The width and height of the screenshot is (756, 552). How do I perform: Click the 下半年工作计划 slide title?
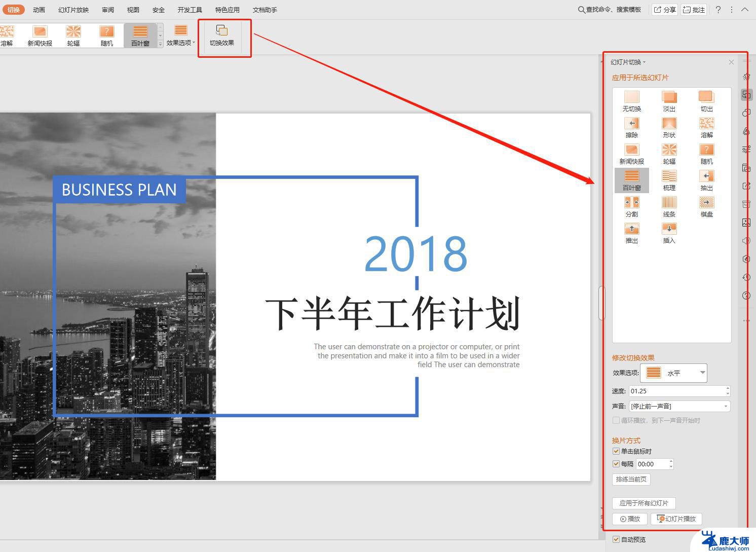click(x=393, y=314)
